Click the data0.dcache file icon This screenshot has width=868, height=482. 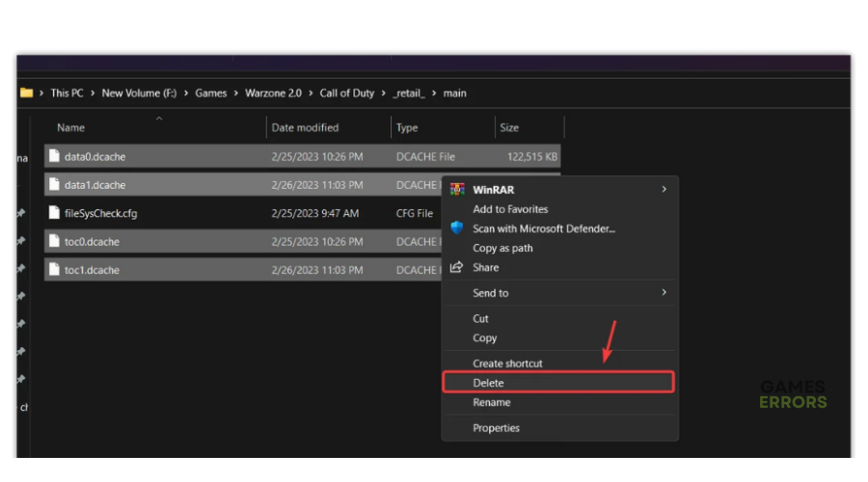click(54, 156)
